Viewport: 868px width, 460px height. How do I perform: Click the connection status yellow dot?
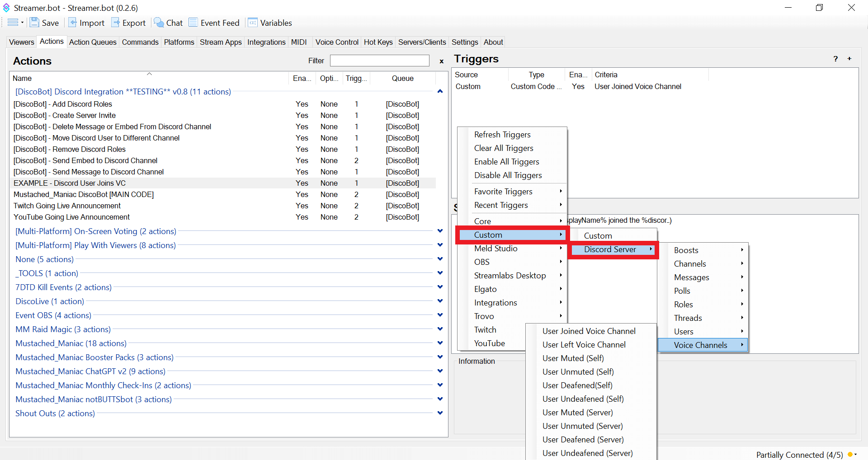850,454
